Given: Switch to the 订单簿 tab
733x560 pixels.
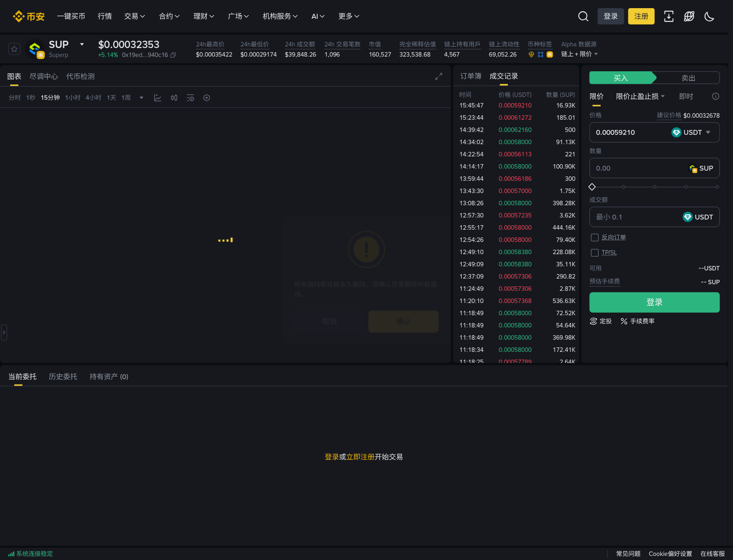Looking at the screenshot, I should click(x=471, y=76).
